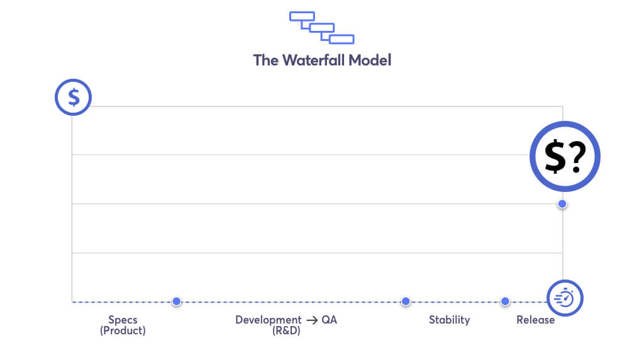The height and width of the screenshot is (350, 644).
Task: Select the timeline dot after Specs
Action: pyautogui.click(x=176, y=302)
